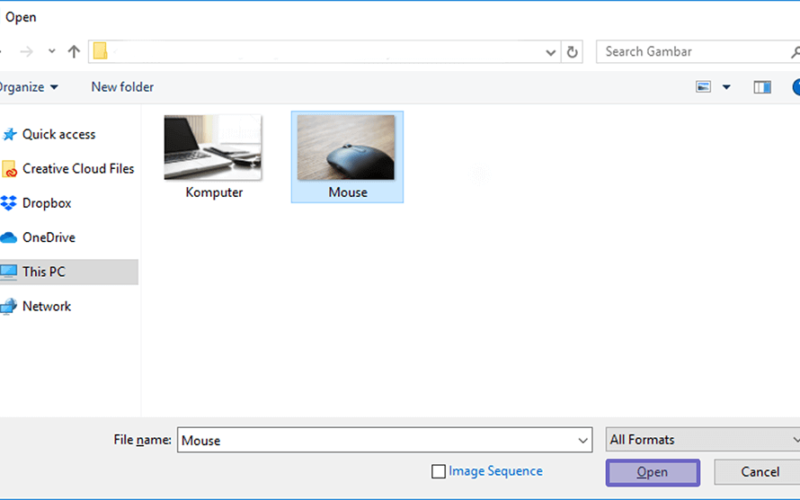
Task: Toggle the preview pane
Action: tap(762, 87)
